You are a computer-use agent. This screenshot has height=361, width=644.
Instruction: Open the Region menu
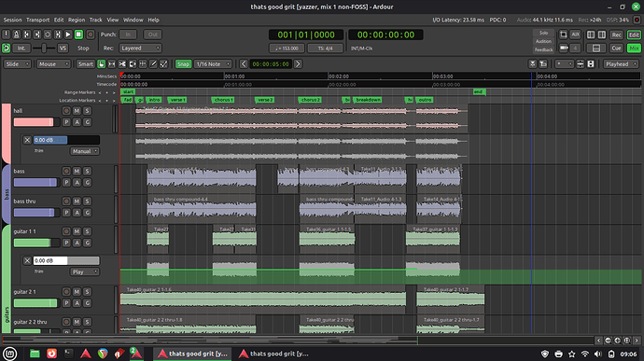[x=77, y=20]
